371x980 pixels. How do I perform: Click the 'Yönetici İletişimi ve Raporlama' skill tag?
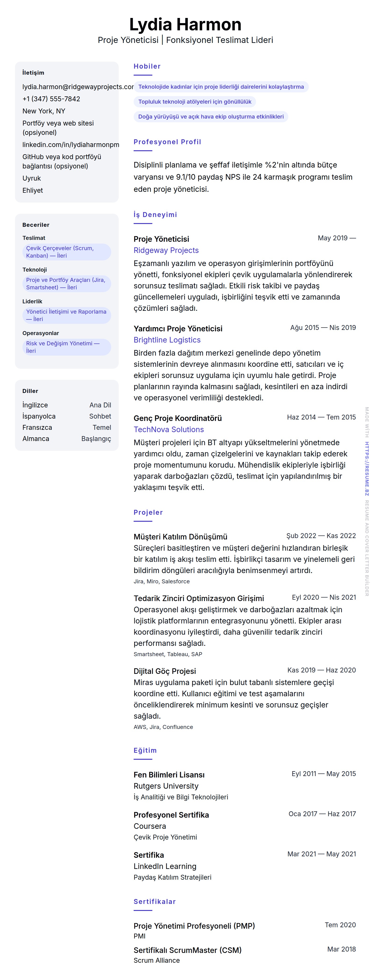(67, 315)
